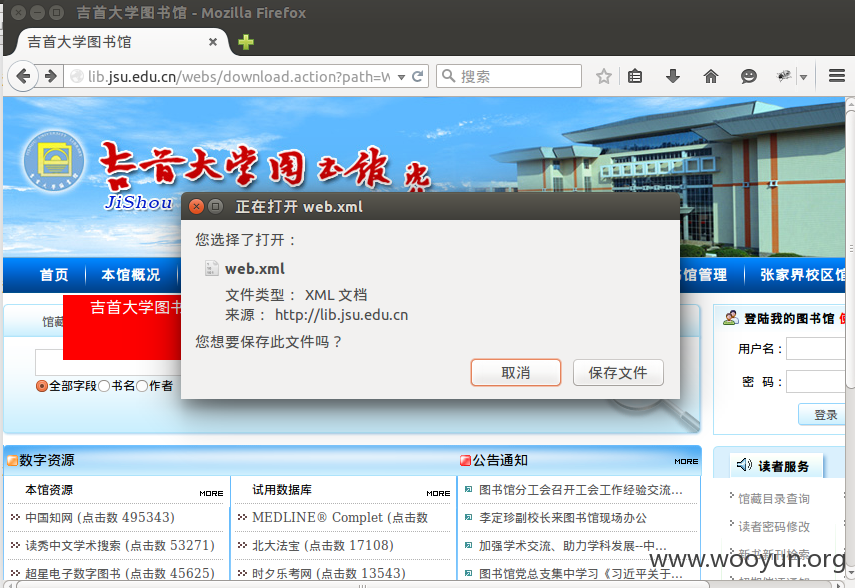Open the 首页 navigation menu item

(54, 275)
